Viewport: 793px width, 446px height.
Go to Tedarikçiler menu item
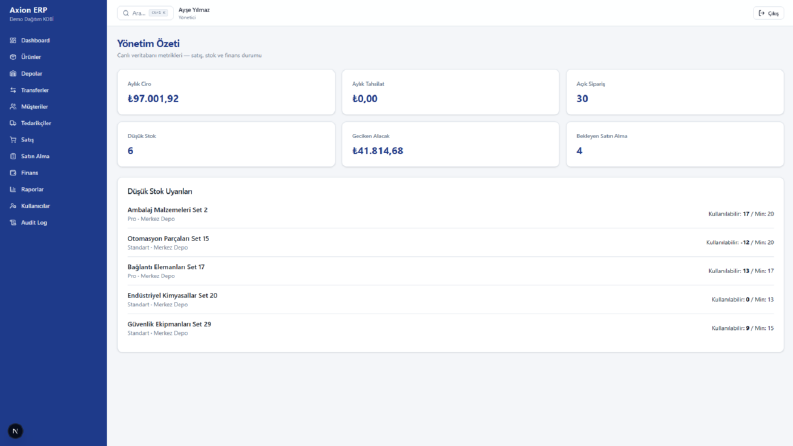[x=53, y=123]
